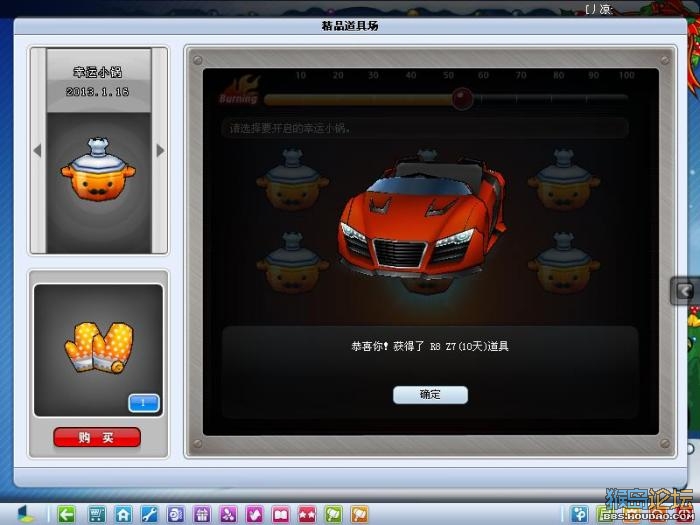Click the 50 mark on the gauge scale
This screenshot has height=525, width=700.
click(448, 75)
